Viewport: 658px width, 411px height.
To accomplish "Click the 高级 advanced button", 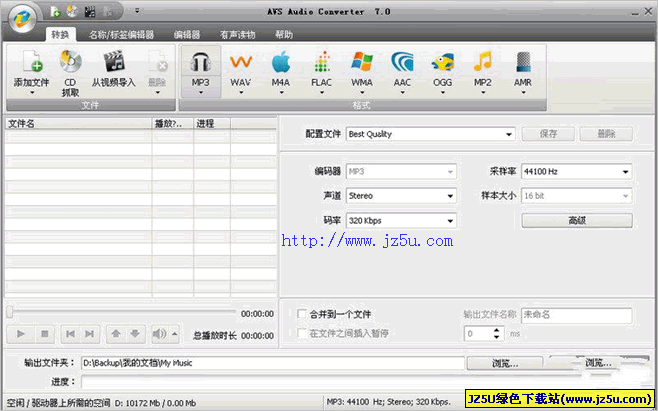I will [577, 220].
